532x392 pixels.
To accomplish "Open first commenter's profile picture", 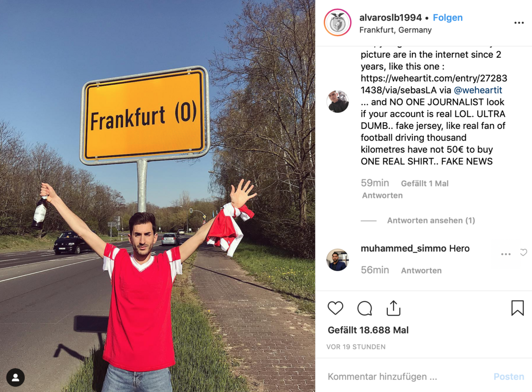I will coord(338,101).
